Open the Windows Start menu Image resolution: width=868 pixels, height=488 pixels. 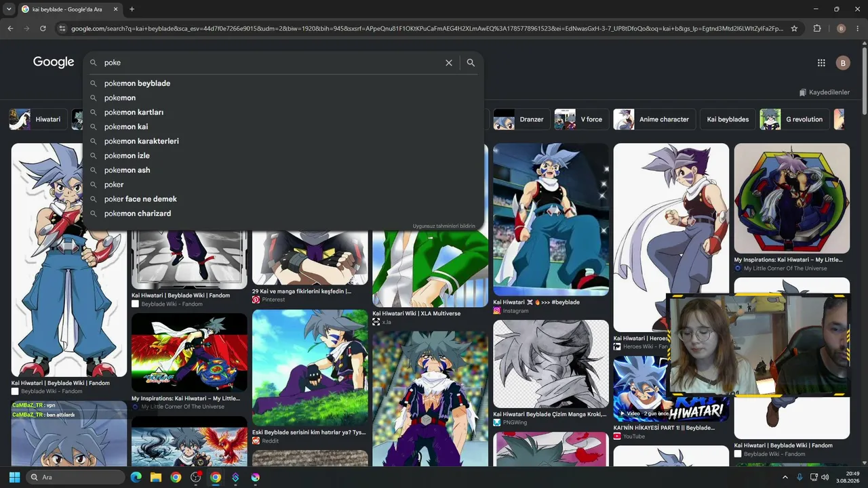point(14,477)
